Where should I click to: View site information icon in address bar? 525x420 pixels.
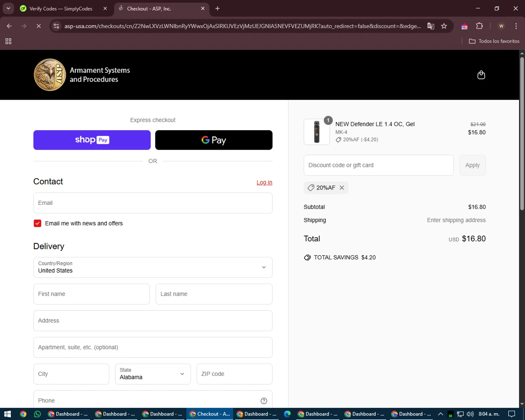click(56, 26)
